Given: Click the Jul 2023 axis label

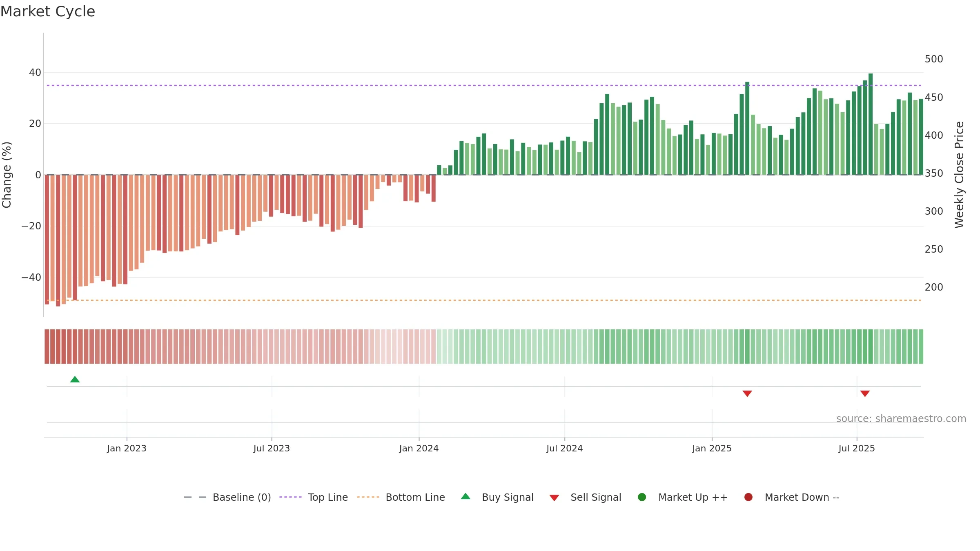Looking at the screenshot, I should (272, 448).
